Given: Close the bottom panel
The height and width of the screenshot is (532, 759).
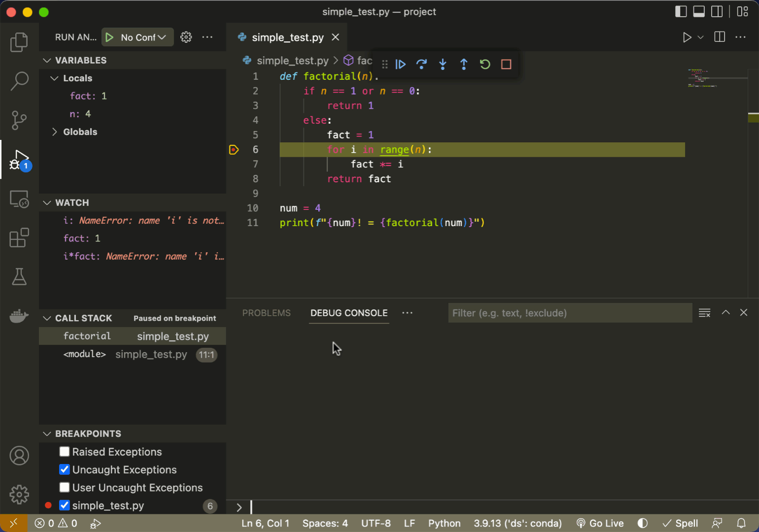Looking at the screenshot, I should 744,312.
